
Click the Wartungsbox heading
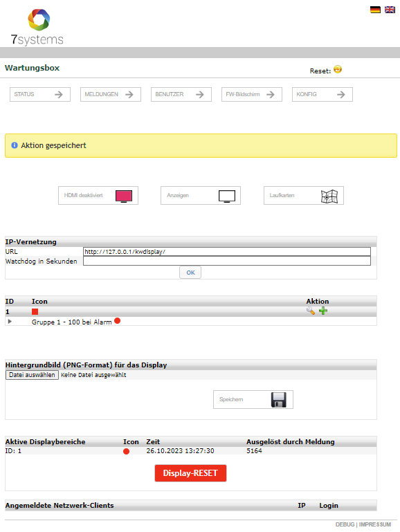coord(33,68)
